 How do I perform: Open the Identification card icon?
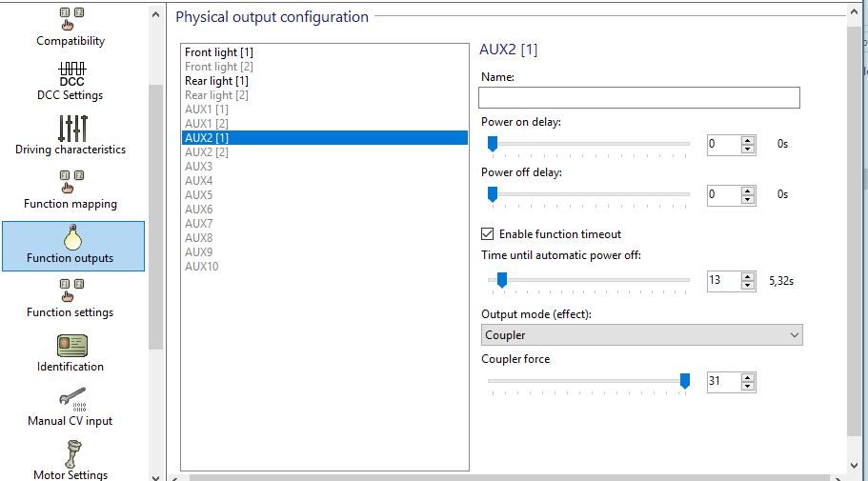(72, 346)
